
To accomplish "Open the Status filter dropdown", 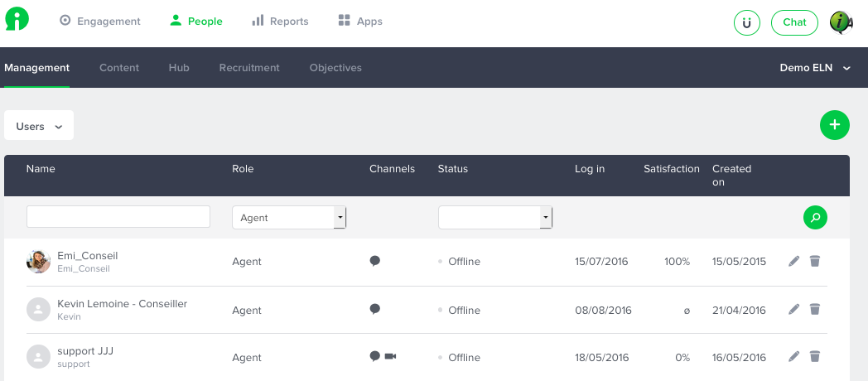I will (495, 218).
